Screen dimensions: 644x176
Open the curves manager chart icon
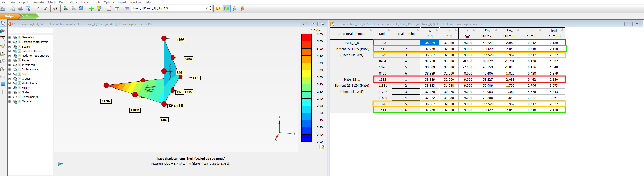pos(38,8)
